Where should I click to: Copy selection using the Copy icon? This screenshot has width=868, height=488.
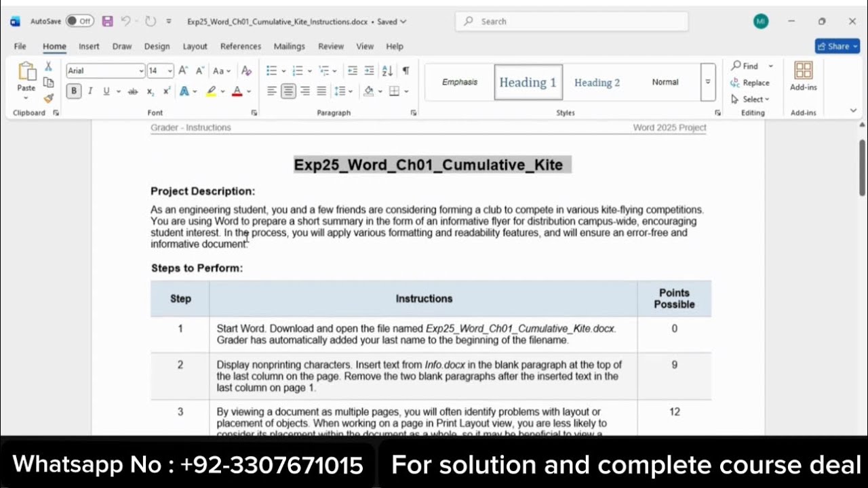click(48, 83)
